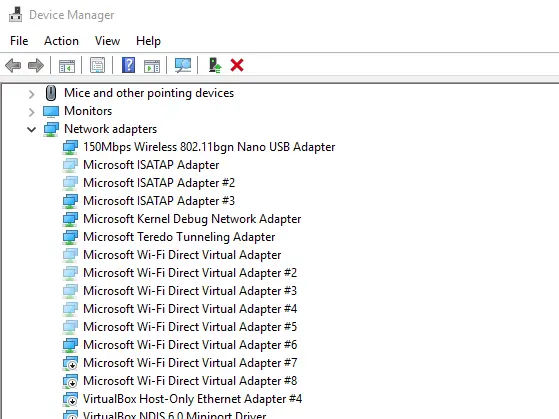
Task: Click the red X Uninstall device icon
Action: (237, 65)
